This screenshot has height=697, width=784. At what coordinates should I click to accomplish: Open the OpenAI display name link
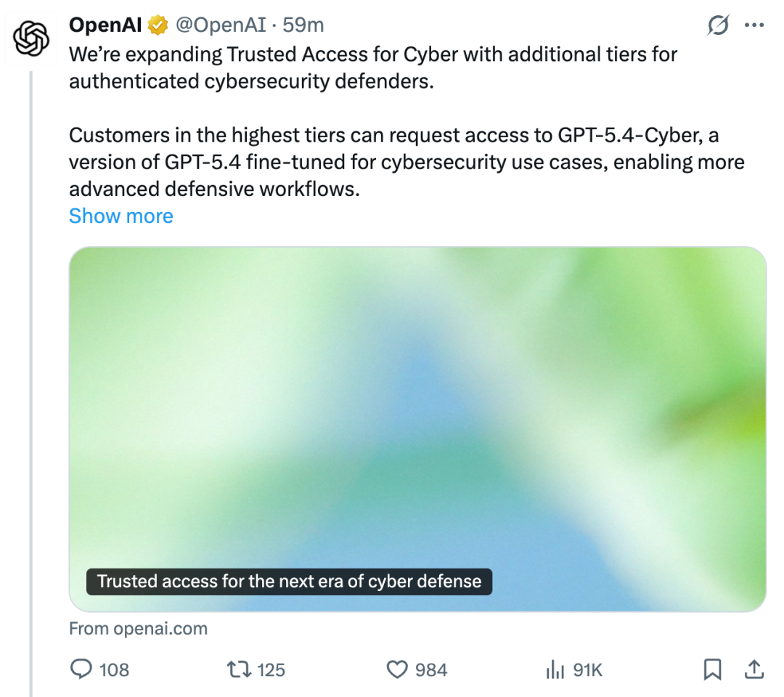click(x=105, y=25)
